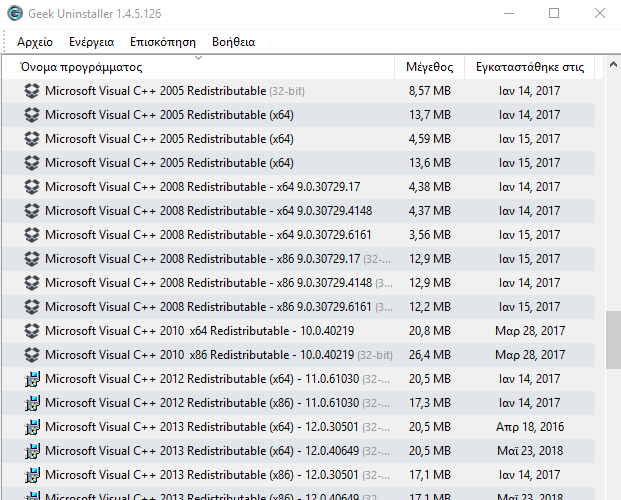Click the 3,56 MB size cell

point(430,235)
